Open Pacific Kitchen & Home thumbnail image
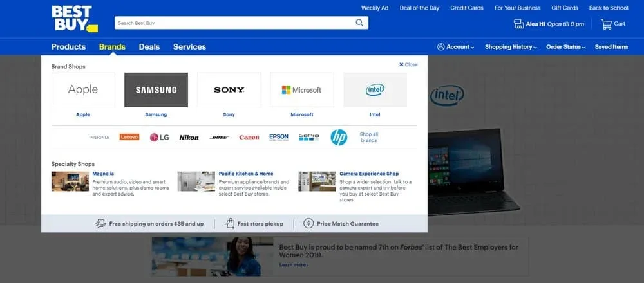644x283 pixels. pos(196,181)
